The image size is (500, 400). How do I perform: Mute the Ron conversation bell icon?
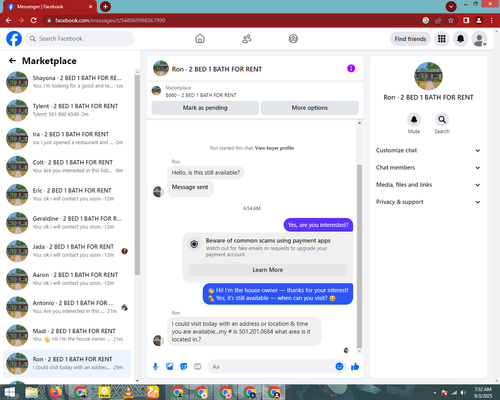coord(414,119)
